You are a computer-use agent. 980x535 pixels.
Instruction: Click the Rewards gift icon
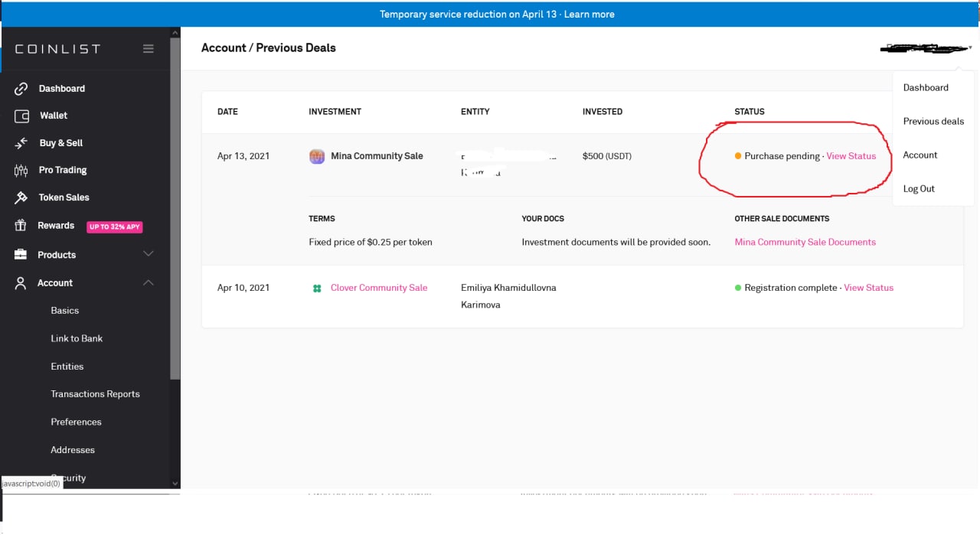pos(21,226)
